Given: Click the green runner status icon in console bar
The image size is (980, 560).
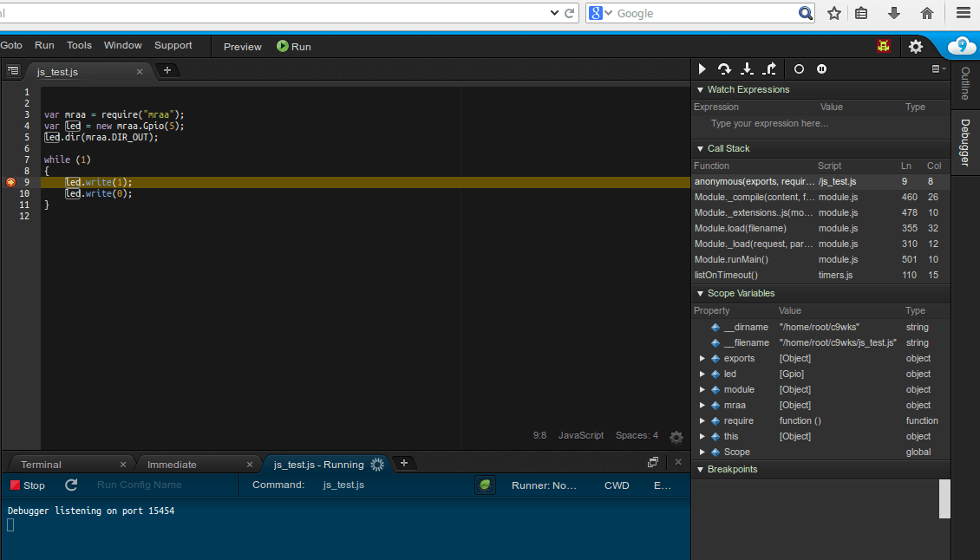Looking at the screenshot, I should 485,485.
